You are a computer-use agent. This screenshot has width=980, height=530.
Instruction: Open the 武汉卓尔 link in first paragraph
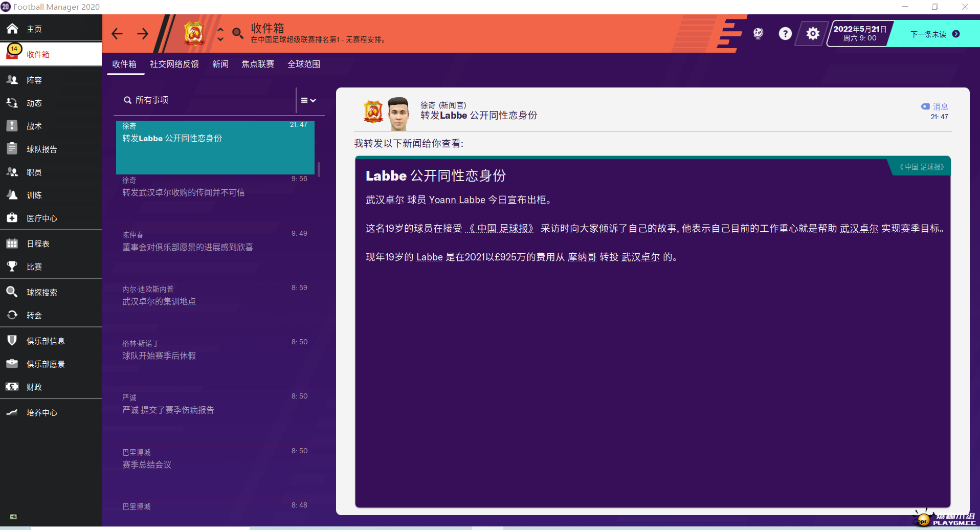tap(385, 200)
